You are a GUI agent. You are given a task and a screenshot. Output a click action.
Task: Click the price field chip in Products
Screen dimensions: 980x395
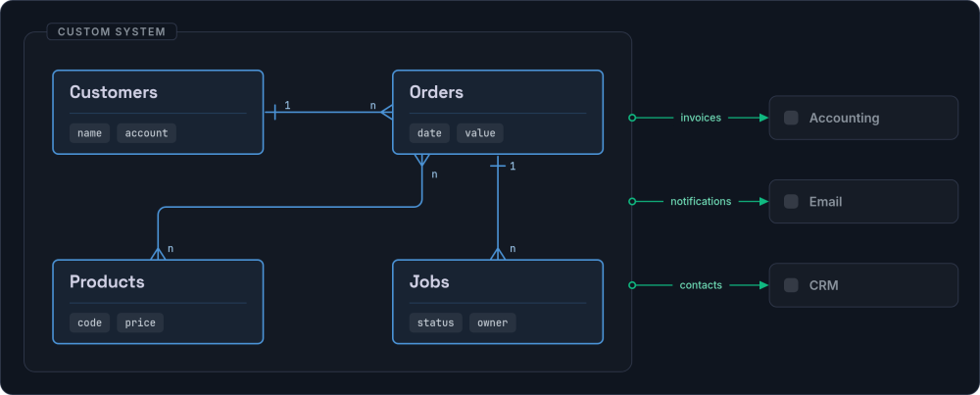click(x=140, y=322)
